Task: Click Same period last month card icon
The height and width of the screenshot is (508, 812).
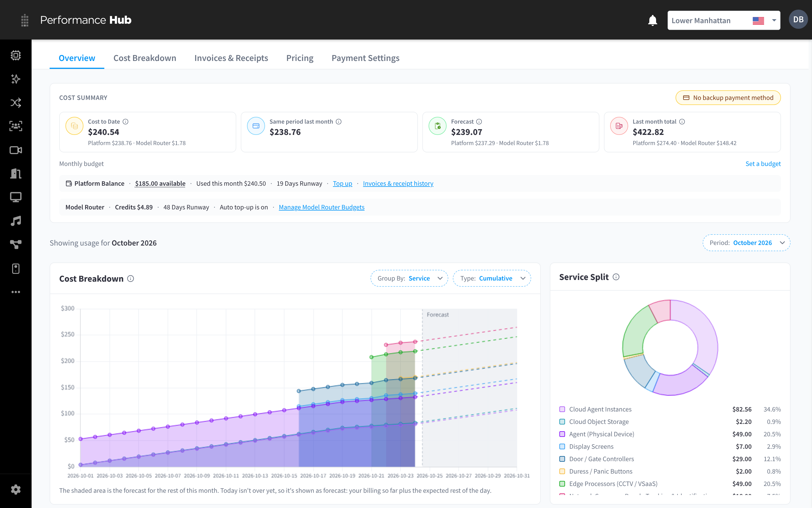Action: point(256,126)
